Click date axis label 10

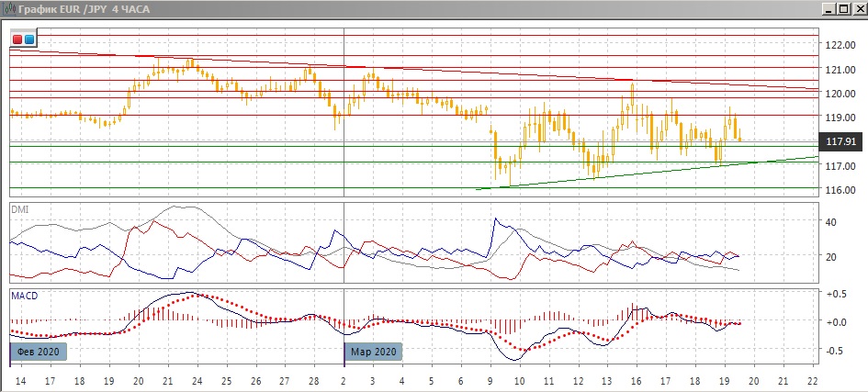(519, 381)
